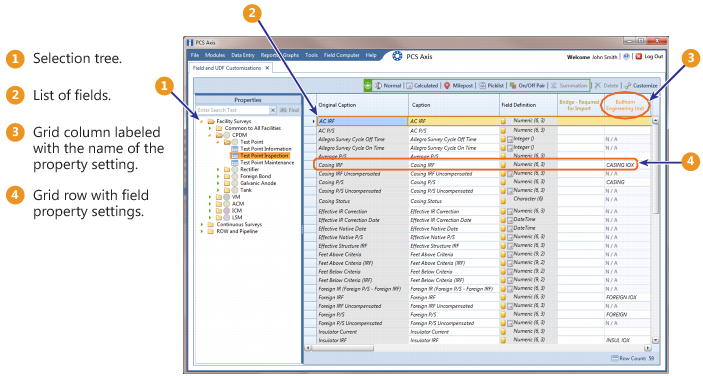Click the lock icon in the Foreign IRF row
The height and width of the screenshot is (376, 703).
(503, 297)
